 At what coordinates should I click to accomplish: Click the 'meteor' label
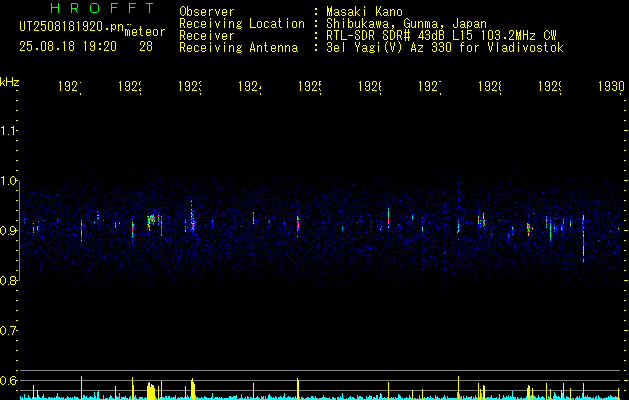(145, 32)
